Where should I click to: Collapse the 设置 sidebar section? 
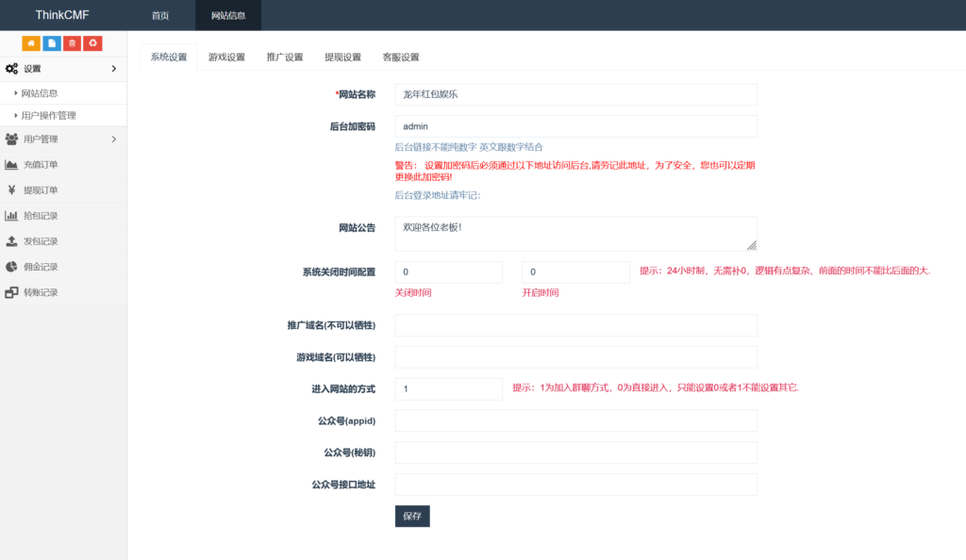(62, 69)
